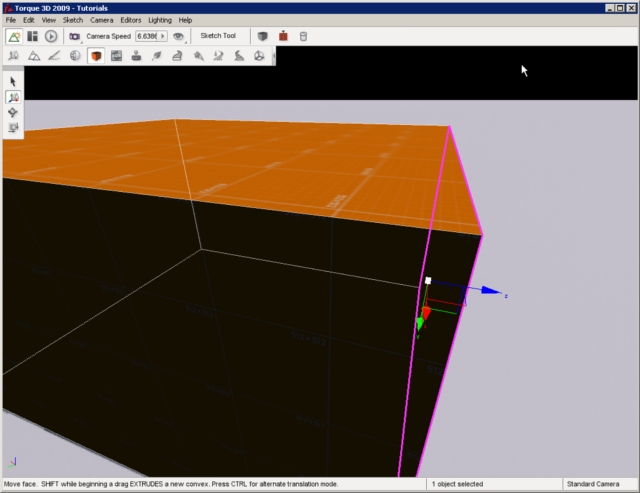Select the rotate tool in side toolbar
Viewport: 640px width, 493px height.
pos(13,113)
